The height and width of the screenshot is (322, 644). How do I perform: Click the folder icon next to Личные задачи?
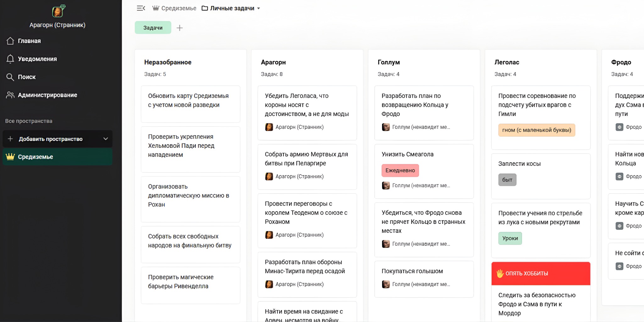[205, 8]
